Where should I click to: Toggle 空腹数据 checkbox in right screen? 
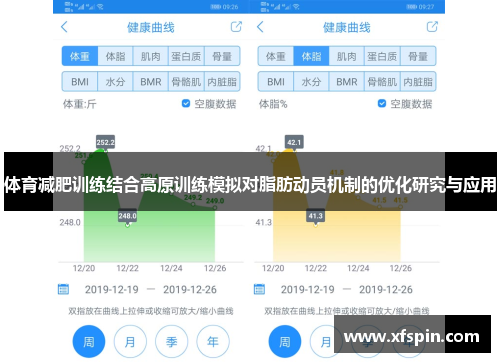pyautogui.click(x=382, y=104)
